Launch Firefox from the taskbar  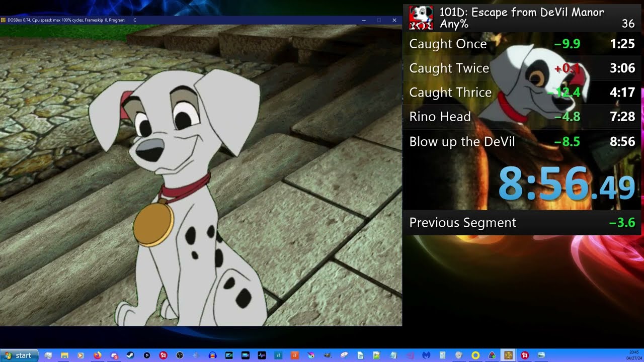click(x=97, y=355)
